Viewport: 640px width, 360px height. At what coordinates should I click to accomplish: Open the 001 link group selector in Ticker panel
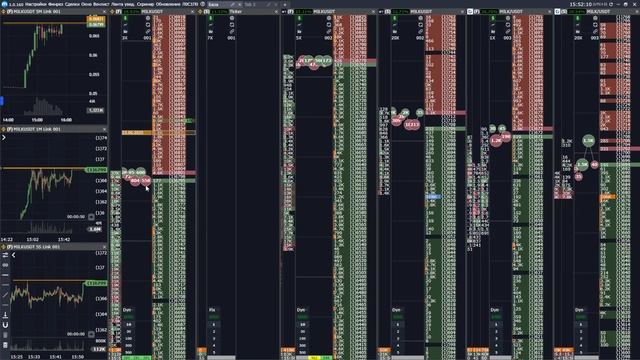[231, 38]
